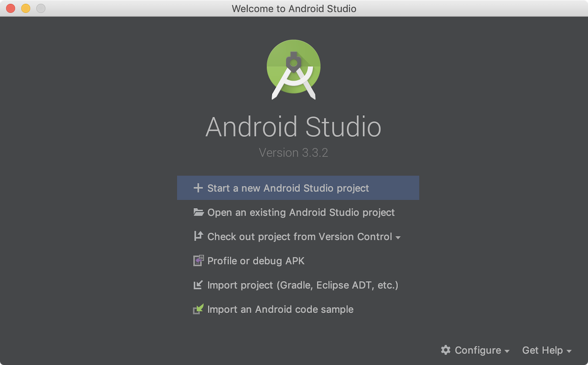The image size is (588, 365).
Task: Select Import an Android code sample
Action: (280, 309)
